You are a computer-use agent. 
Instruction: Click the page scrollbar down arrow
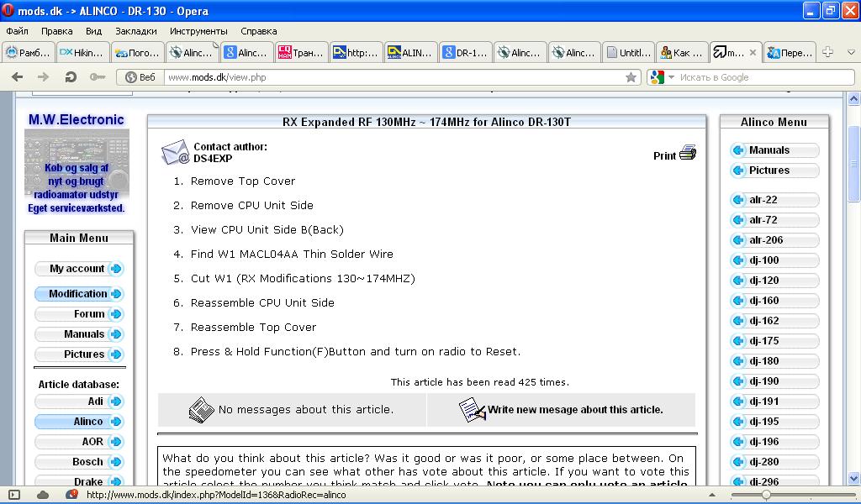pos(854,478)
